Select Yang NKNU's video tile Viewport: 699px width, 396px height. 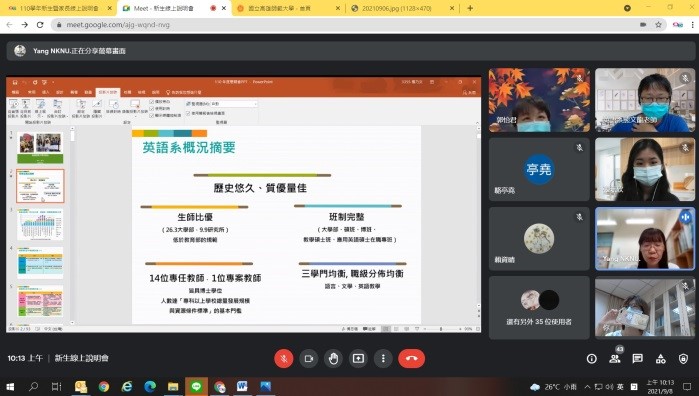645,239
